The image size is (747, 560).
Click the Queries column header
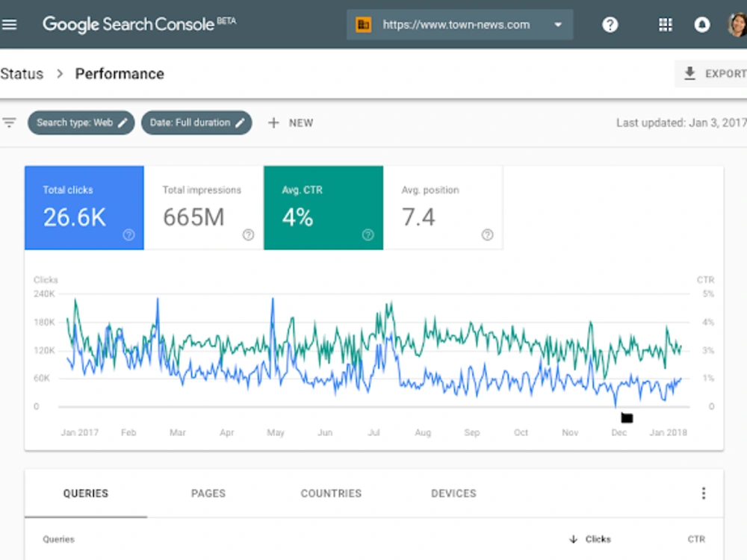[x=58, y=539]
